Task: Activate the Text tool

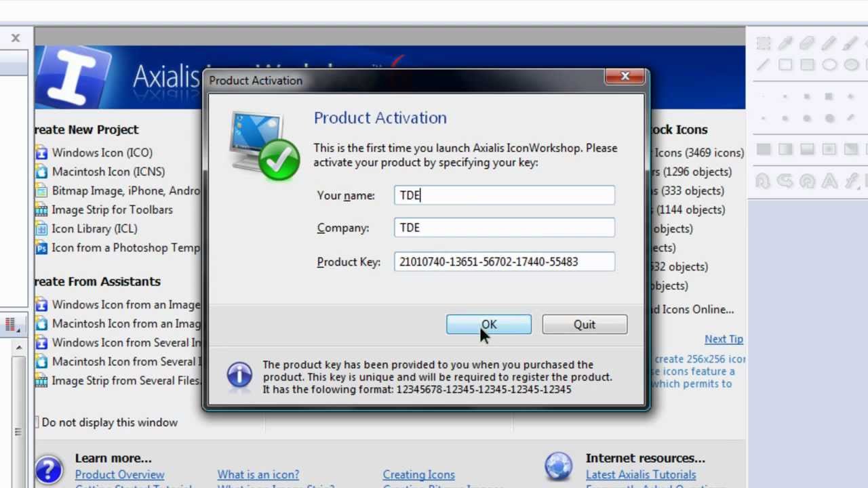Action: point(829,181)
